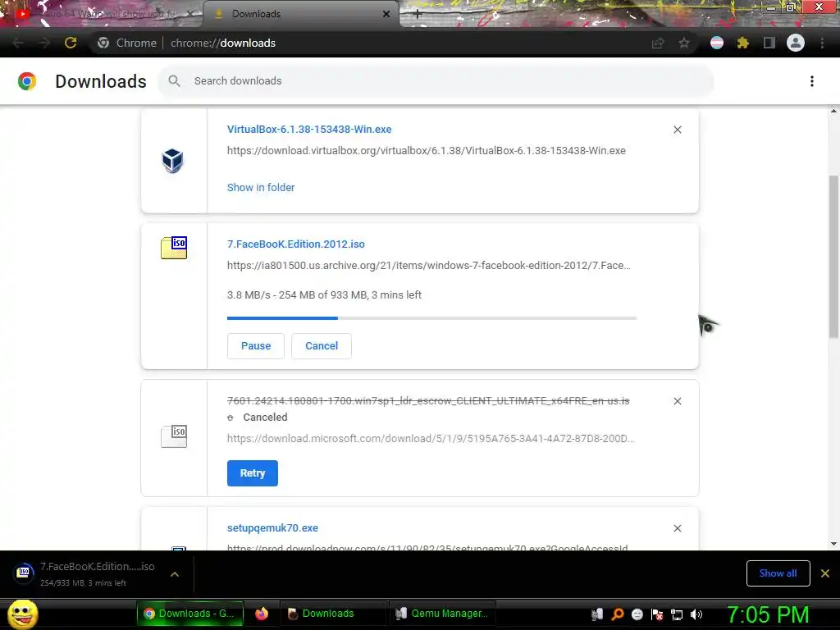This screenshot has width=840, height=630.
Task: Click the Chrome site info chip
Action: [x=127, y=43]
